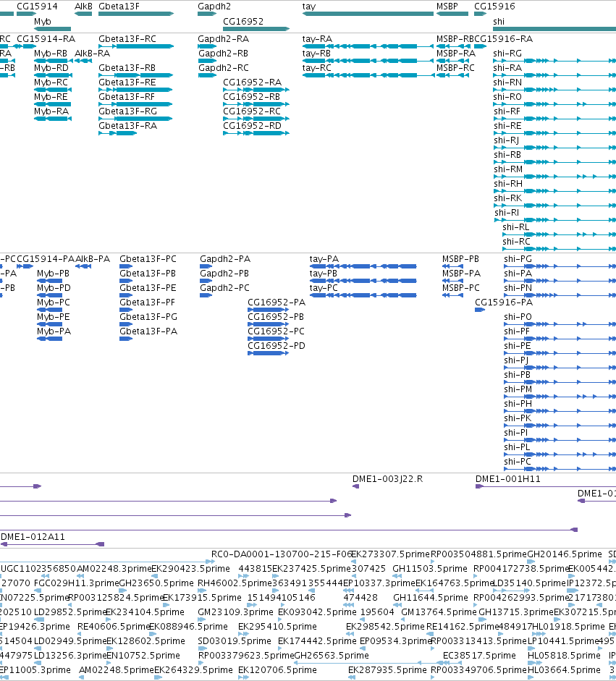Open protein label shi-PM

518,389
